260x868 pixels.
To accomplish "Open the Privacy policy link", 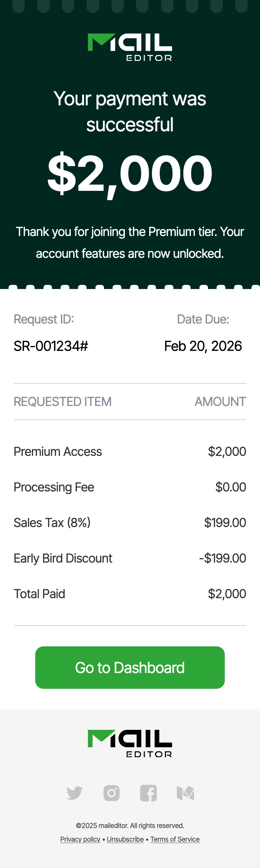I will click(x=80, y=839).
